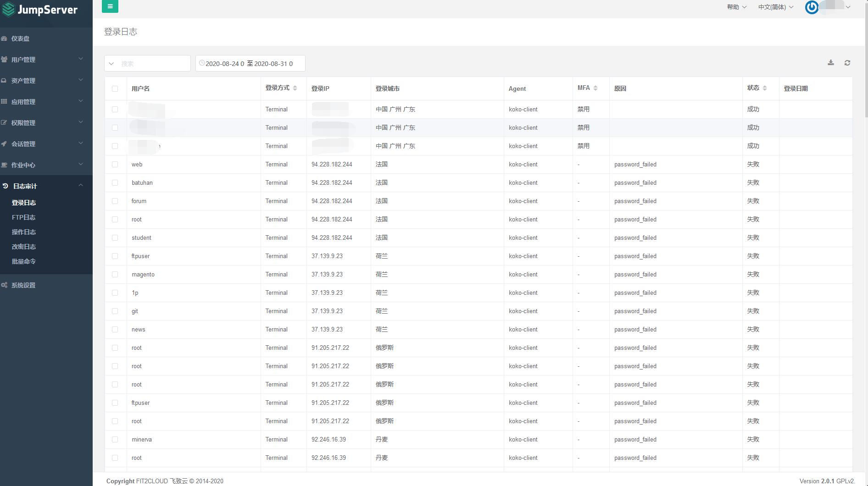The width and height of the screenshot is (868, 486).
Task: Check the select-all checkbox in header
Action: pyautogui.click(x=115, y=89)
